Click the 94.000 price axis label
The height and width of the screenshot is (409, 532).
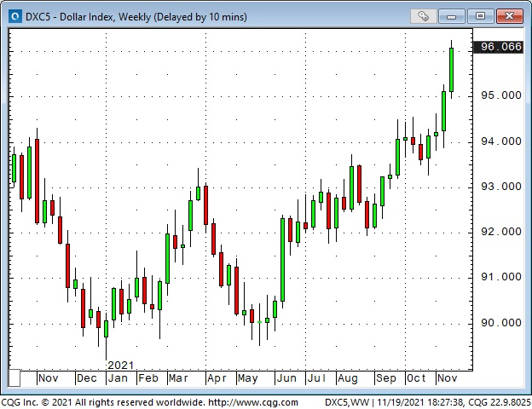(x=500, y=141)
